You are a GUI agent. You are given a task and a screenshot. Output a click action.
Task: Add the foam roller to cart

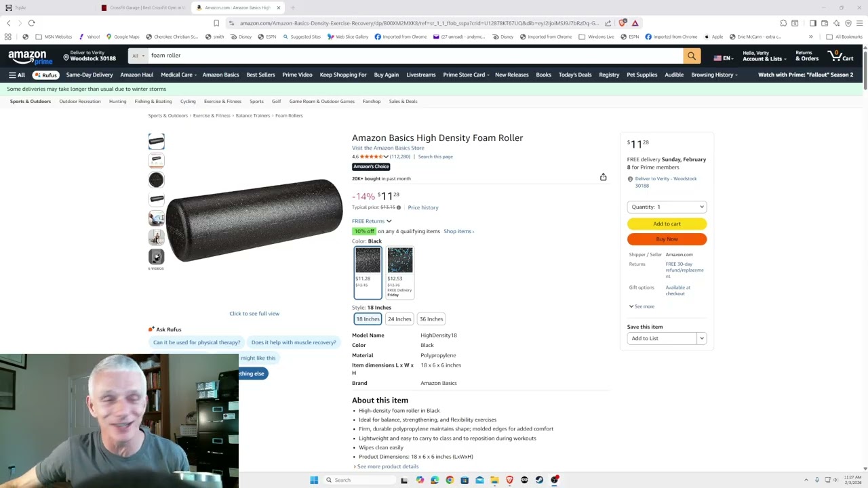[x=667, y=224]
